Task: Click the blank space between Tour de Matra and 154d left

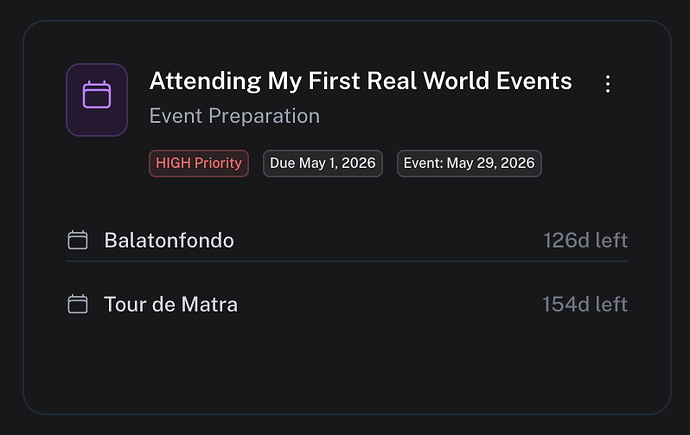Action: [390, 304]
